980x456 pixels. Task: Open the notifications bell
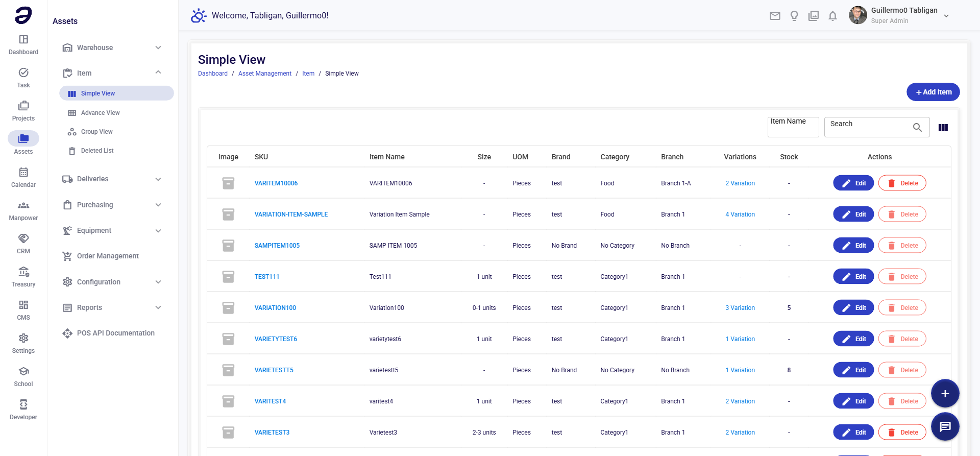click(832, 16)
